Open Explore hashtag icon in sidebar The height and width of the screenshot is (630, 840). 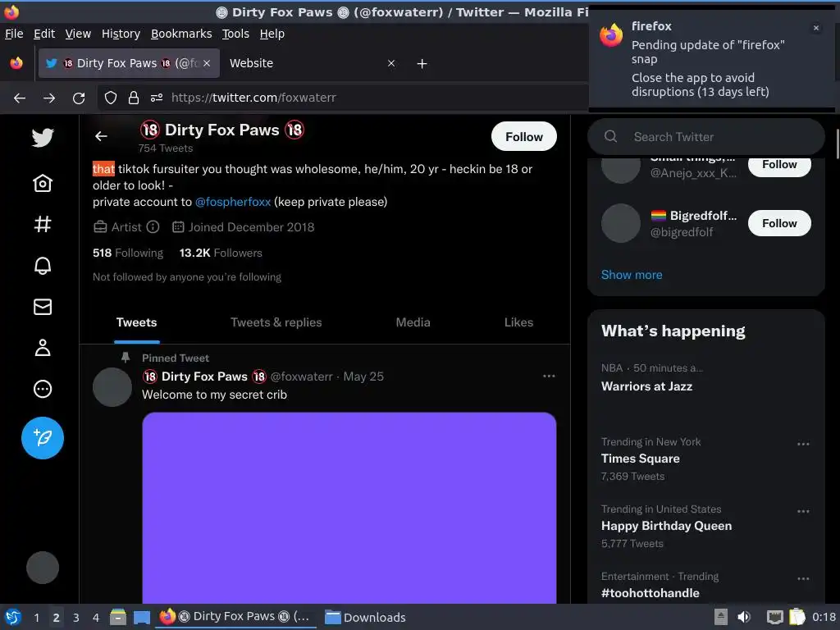[x=43, y=224]
